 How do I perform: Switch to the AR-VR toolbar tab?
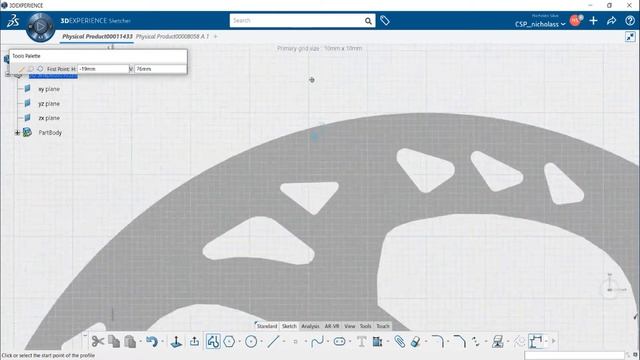pos(332,326)
